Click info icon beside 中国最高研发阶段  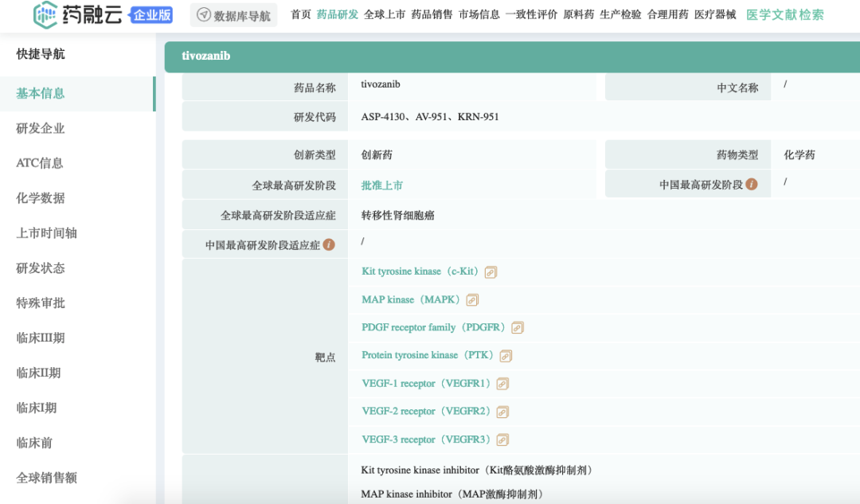[x=752, y=184]
